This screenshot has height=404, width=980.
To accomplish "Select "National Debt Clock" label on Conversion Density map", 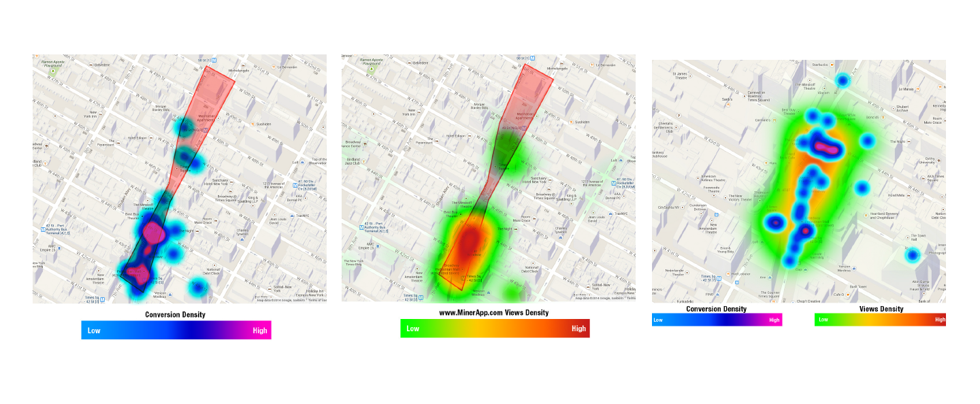I will [x=213, y=272].
